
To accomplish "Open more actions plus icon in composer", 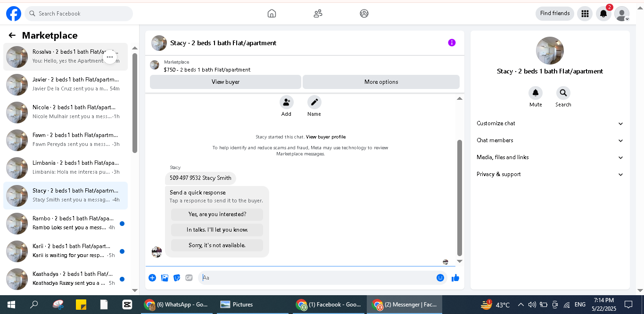I will 152,278.
